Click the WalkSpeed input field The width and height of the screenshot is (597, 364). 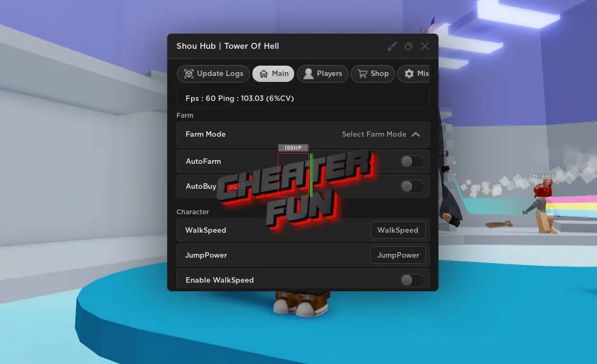(398, 230)
